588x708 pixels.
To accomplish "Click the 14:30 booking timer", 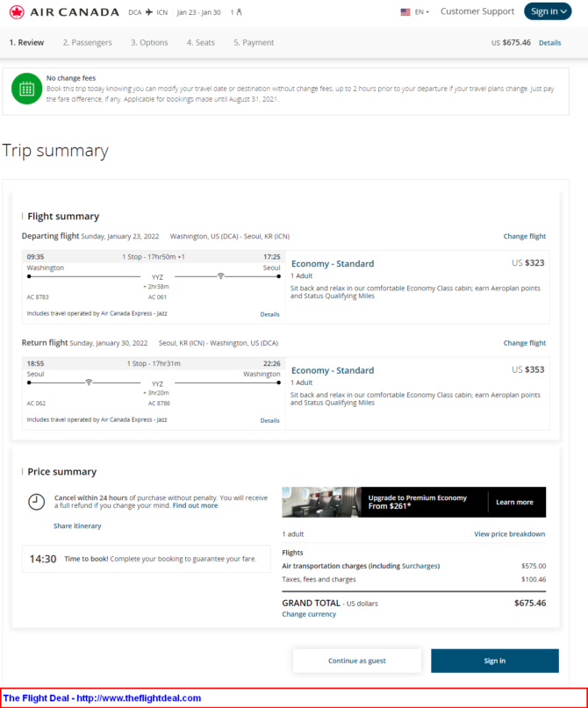I will tap(43, 559).
